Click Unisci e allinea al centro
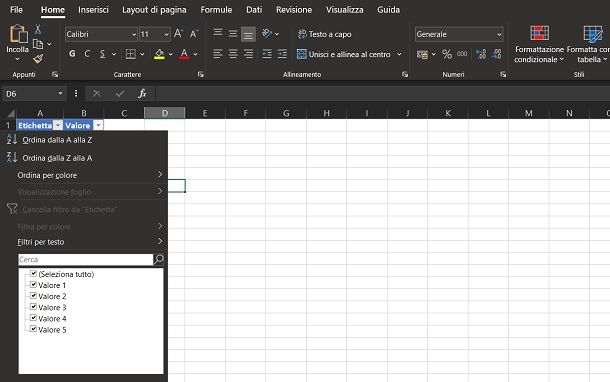610x382 pixels. (x=344, y=54)
